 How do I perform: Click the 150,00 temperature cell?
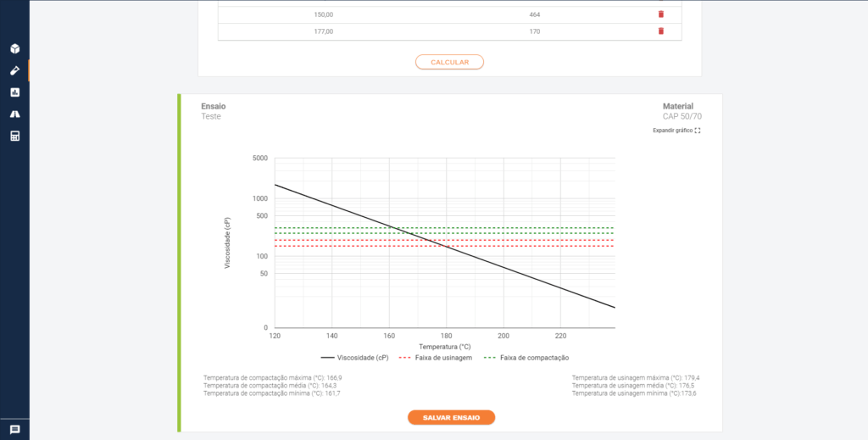323,14
